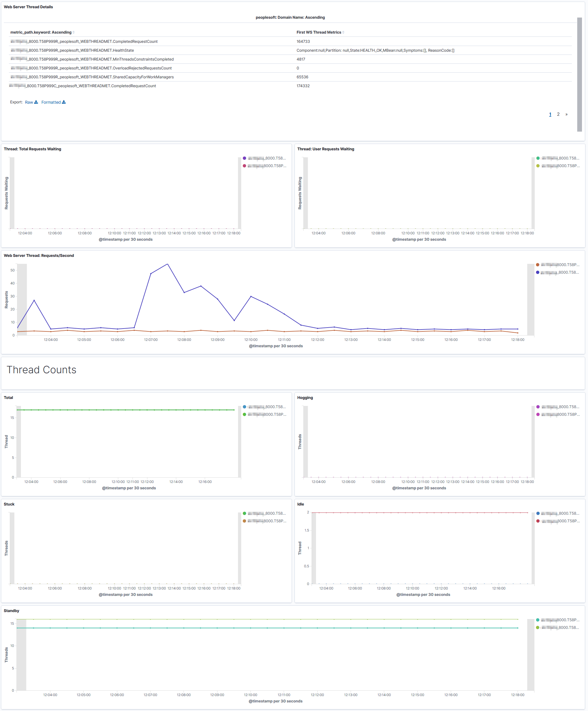
Task: Open the Stuck panel menu
Action: tap(9, 504)
